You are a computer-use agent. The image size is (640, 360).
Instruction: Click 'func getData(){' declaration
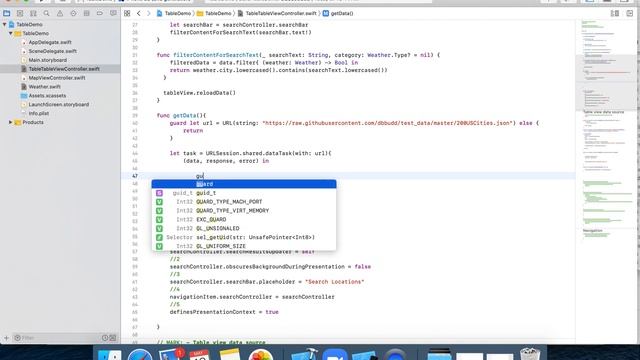click(x=181, y=116)
